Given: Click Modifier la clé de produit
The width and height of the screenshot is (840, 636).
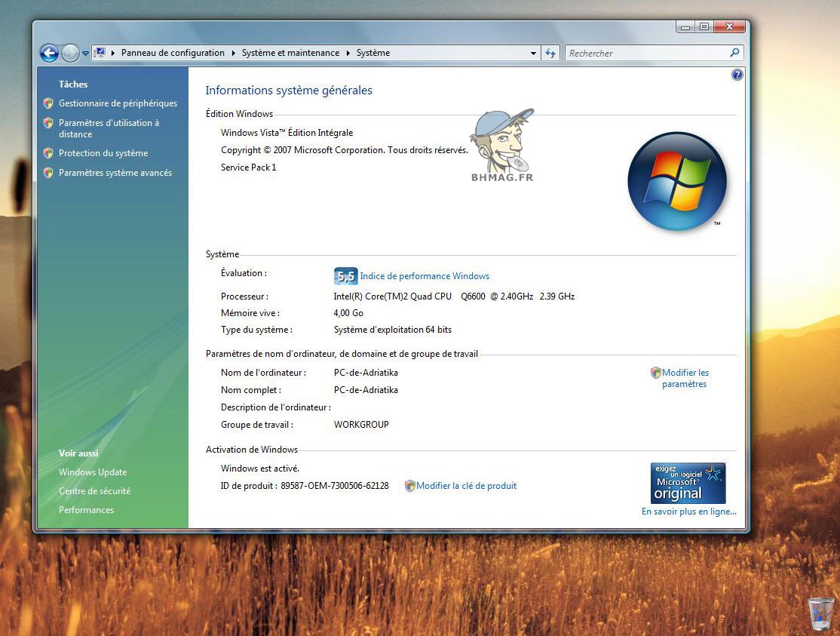Looking at the screenshot, I should pyautogui.click(x=466, y=485).
